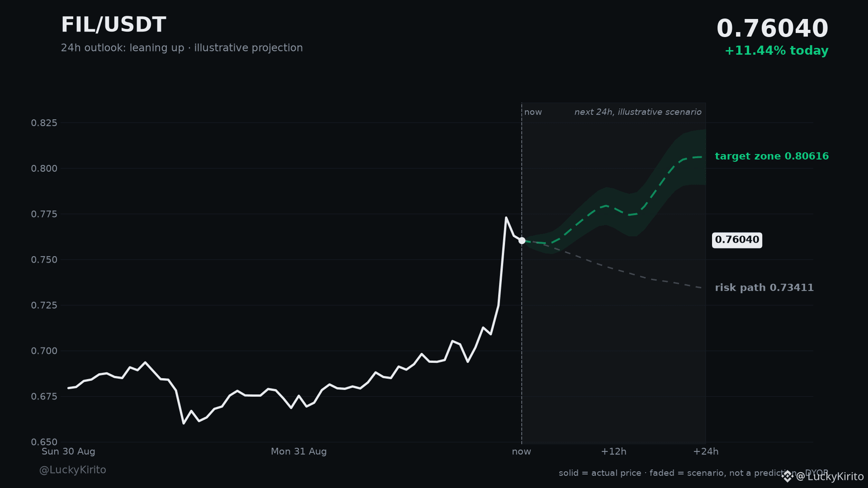
Task: Click the 0.825 y-axis label
Action: click(44, 123)
